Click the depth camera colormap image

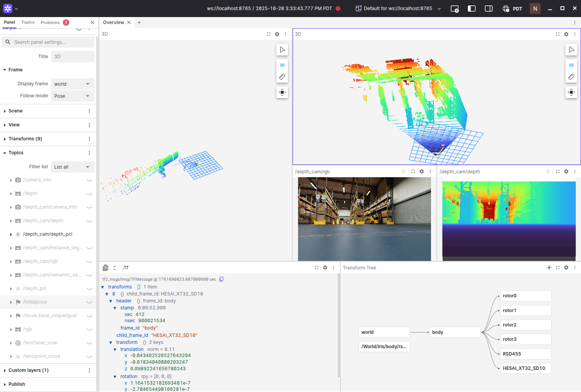click(509, 219)
